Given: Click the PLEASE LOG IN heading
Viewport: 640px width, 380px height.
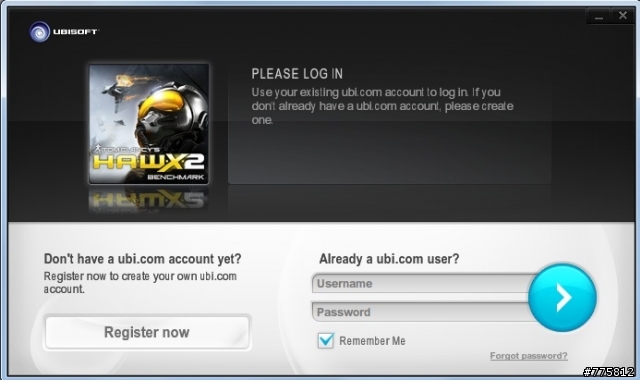Looking at the screenshot, I should (297, 74).
